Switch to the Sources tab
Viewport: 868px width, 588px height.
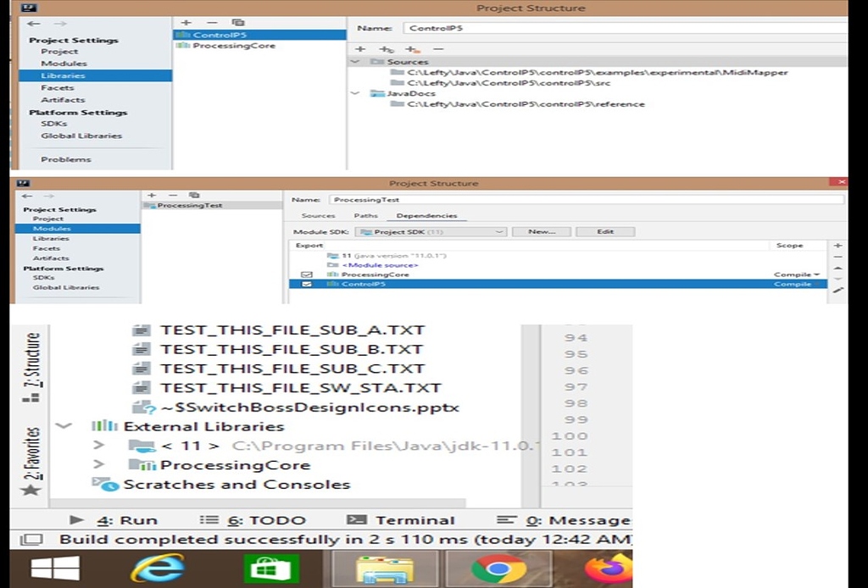click(318, 215)
